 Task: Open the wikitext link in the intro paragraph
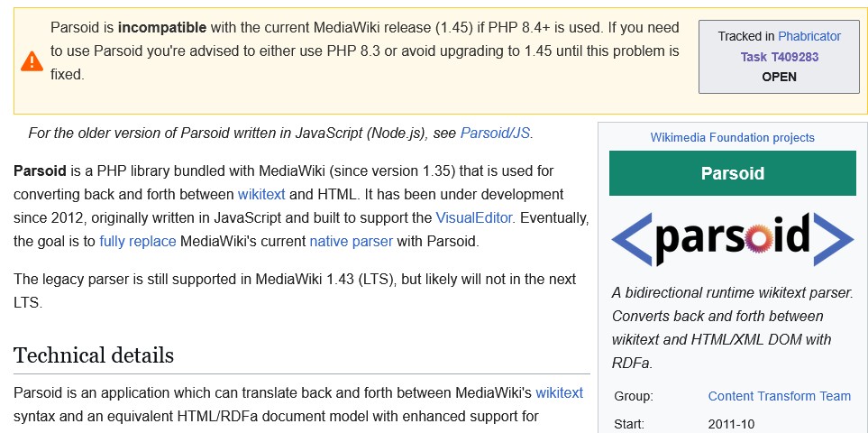(x=261, y=194)
